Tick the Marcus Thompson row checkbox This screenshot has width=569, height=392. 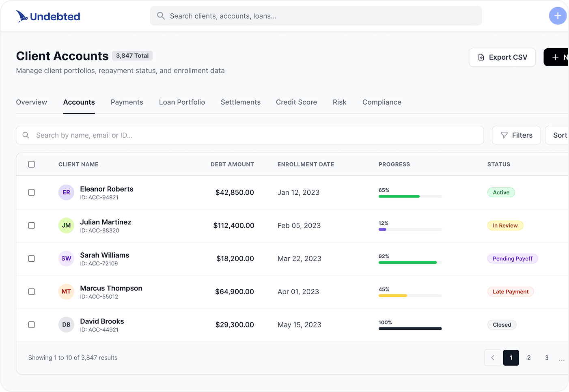(32, 292)
